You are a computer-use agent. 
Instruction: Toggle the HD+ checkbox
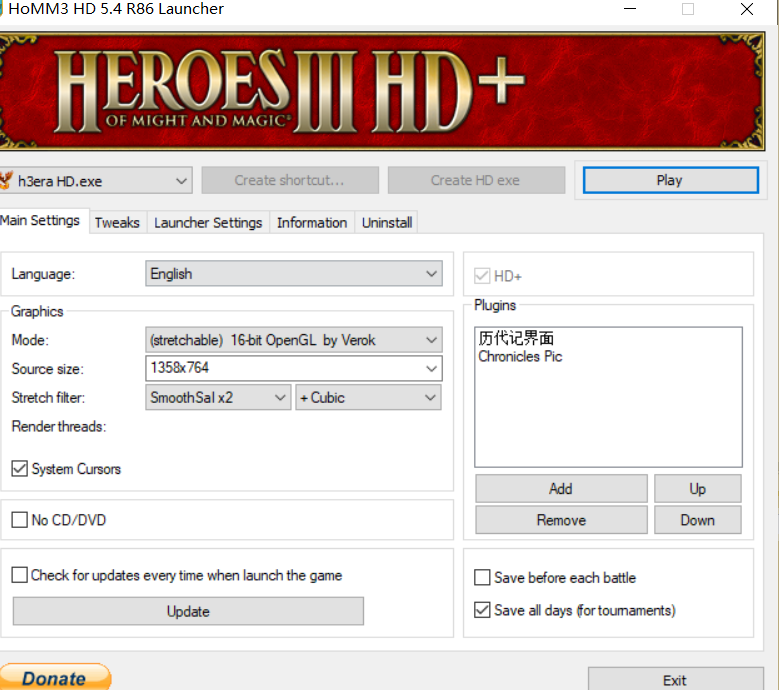(x=482, y=276)
